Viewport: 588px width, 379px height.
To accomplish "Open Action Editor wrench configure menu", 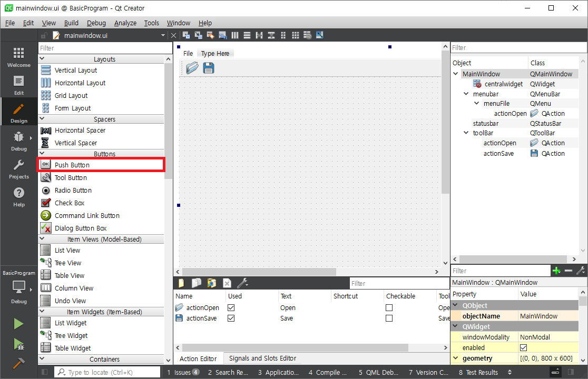I will point(242,283).
